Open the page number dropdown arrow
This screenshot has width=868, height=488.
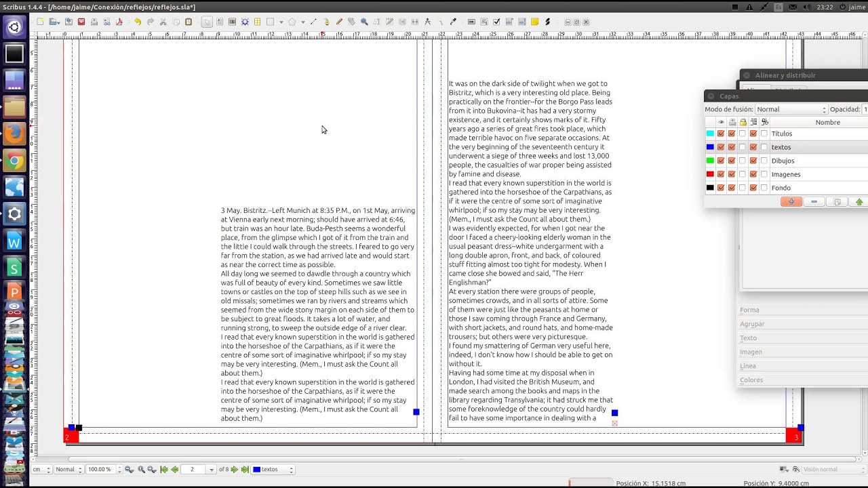click(213, 469)
